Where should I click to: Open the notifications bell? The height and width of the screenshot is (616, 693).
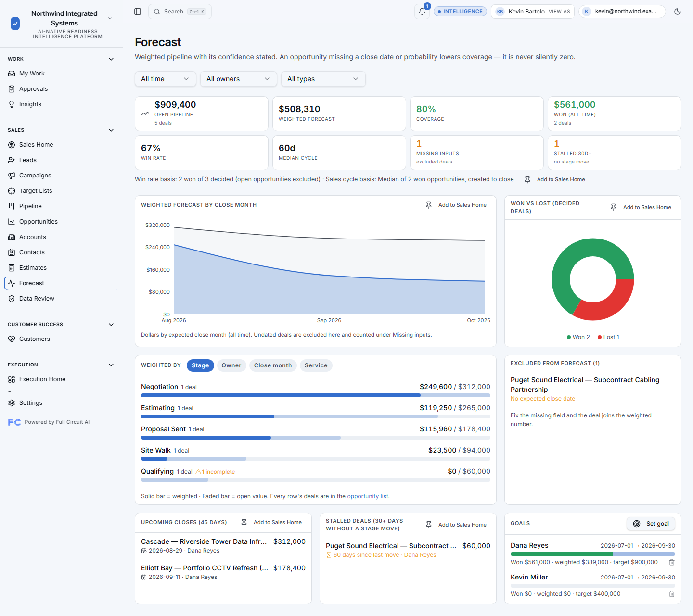[422, 12]
